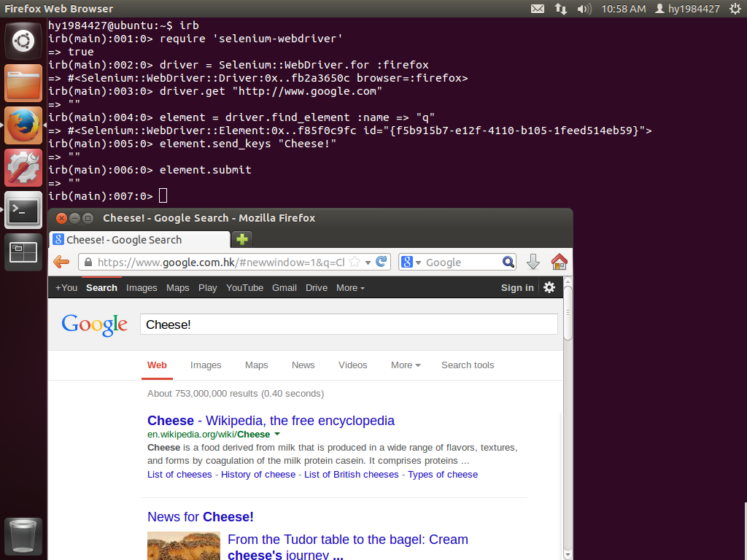Image resolution: width=747 pixels, height=560 pixels.
Task: Open the URL bar history dropdown arrow
Action: click(368, 262)
